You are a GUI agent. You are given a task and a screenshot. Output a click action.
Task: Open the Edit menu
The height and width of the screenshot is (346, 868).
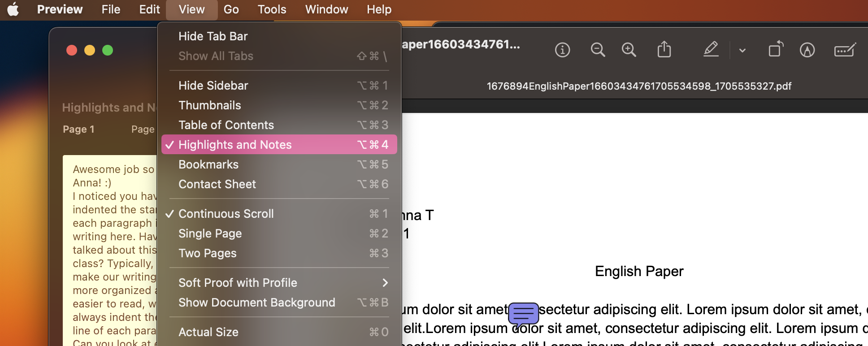[x=149, y=9]
